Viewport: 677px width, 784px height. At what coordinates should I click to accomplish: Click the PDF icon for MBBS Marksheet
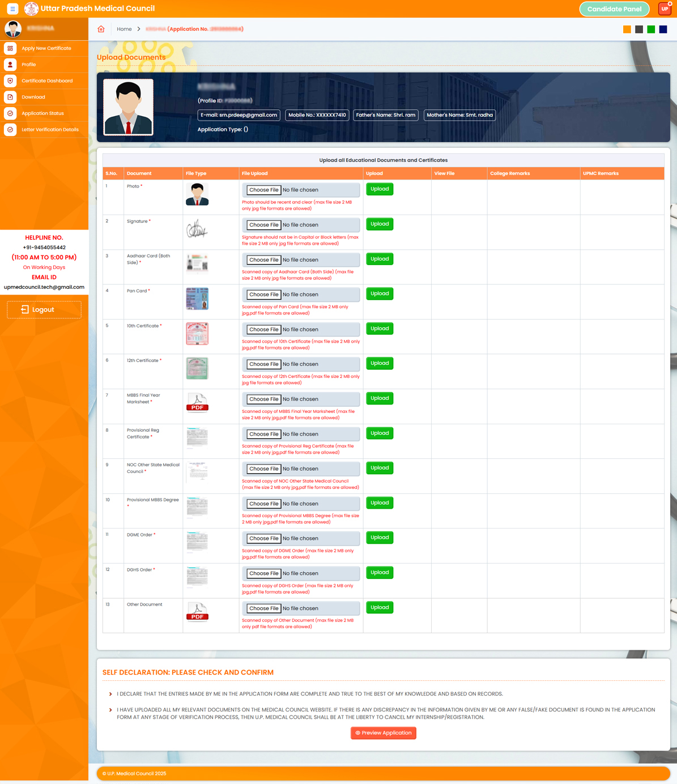pos(197,403)
